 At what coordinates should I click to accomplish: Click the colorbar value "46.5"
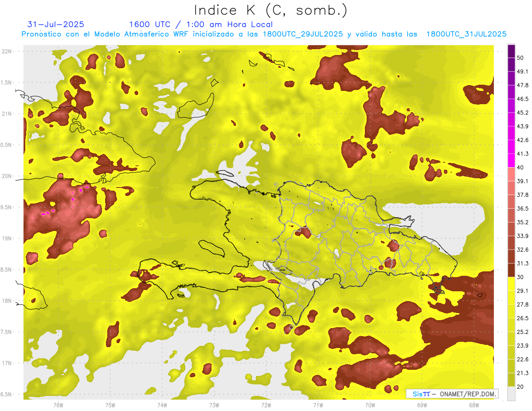click(522, 99)
